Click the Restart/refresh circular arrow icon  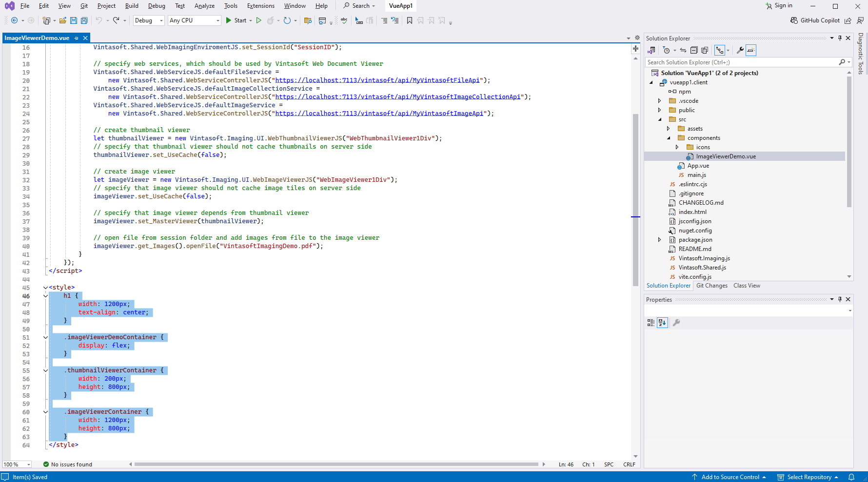tap(287, 20)
